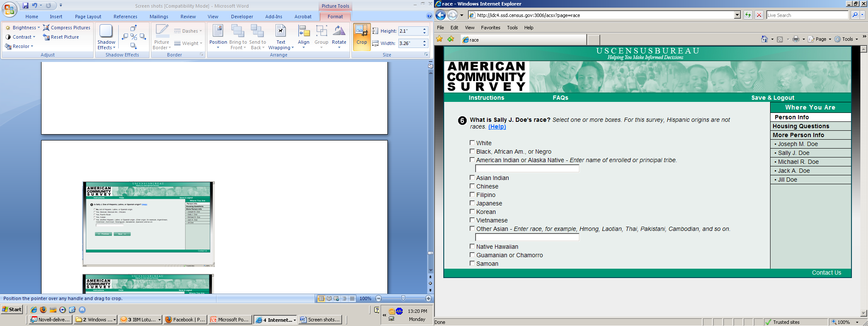
Task: Switch to the Page Layout ribbon tab
Action: pyautogui.click(x=88, y=17)
